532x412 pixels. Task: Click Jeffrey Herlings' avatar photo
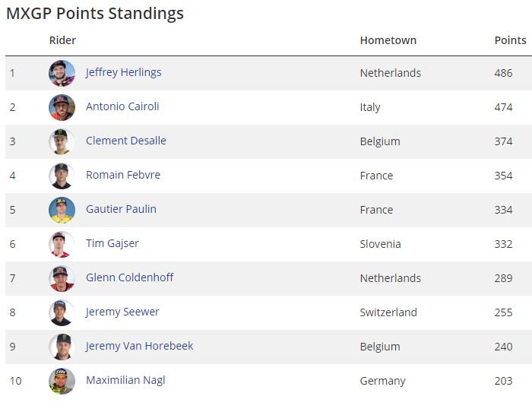(x=62, y=73)
